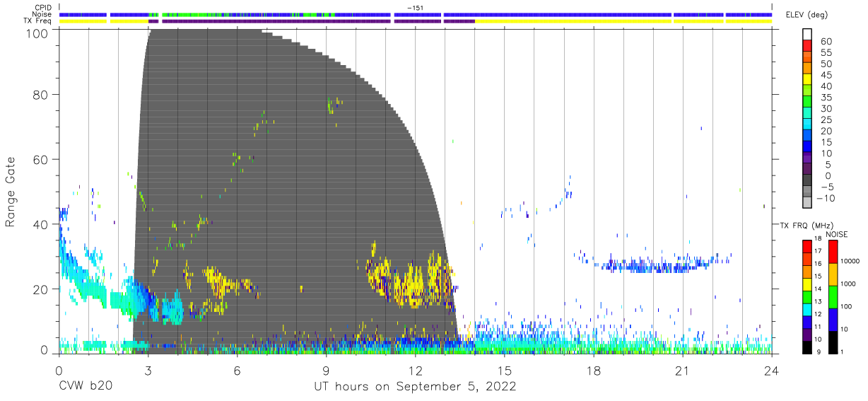Click the CPID row label
This screenshot has height=401, width=868.
coord(45,7)
